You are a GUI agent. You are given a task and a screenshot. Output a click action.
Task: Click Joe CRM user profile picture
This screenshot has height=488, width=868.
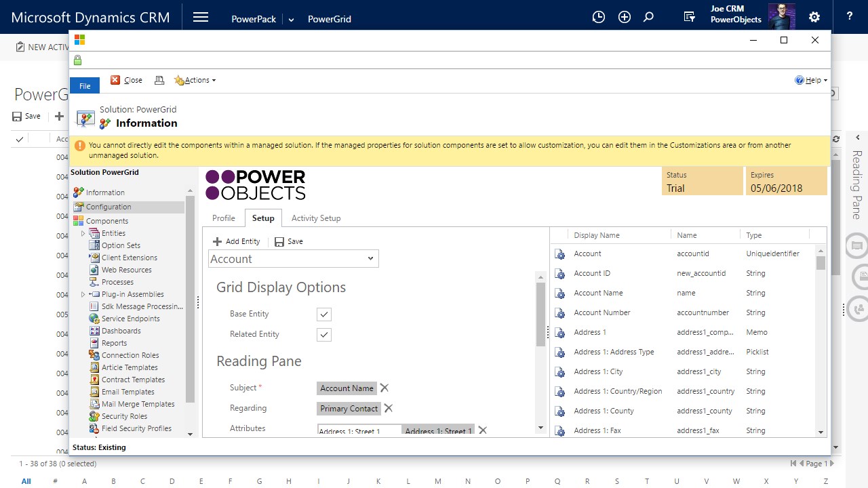[781, 17]
